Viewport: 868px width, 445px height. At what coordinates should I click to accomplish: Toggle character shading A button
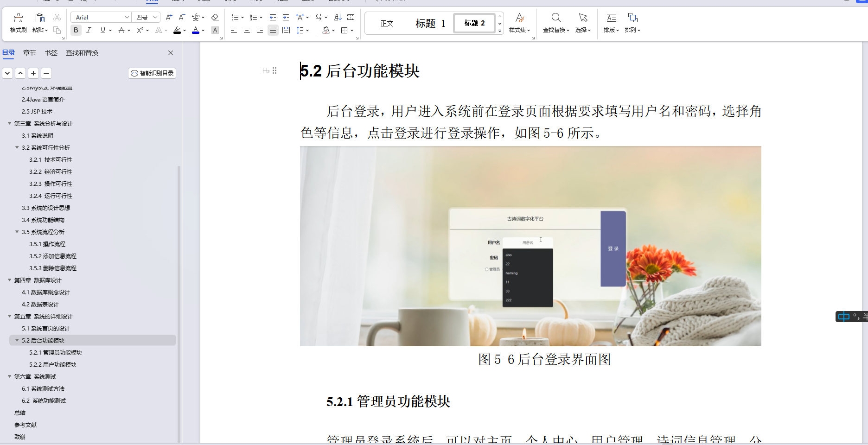215,30
